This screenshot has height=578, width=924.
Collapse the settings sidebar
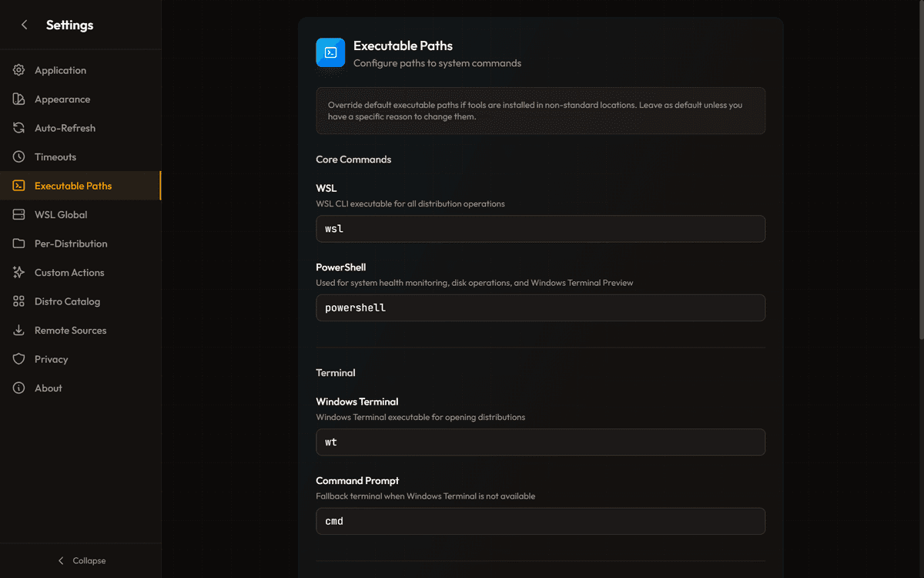(x=81, y=560)
